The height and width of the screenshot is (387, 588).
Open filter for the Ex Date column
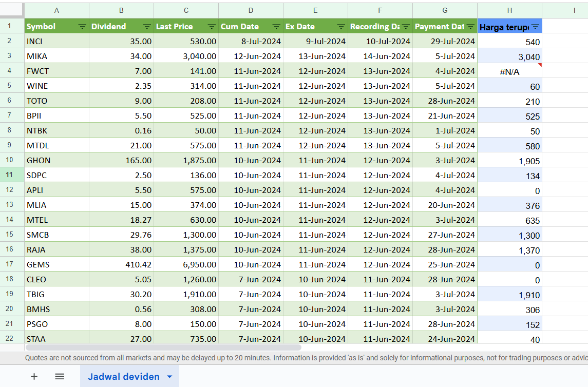pyautogui.click(x=341, y=27)
